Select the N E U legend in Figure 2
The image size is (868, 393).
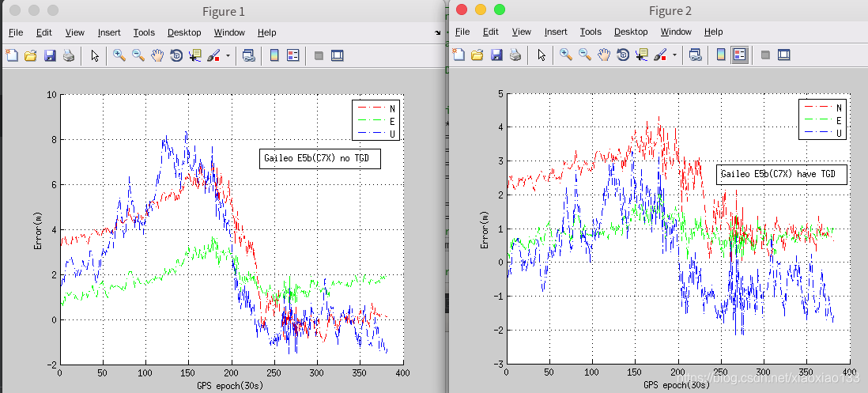[x=822, y=119]
